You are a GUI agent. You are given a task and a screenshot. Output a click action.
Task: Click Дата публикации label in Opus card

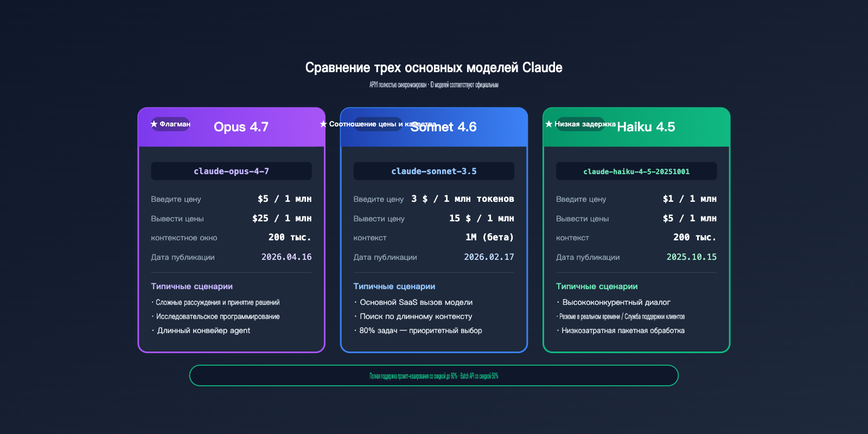[183, 257]
